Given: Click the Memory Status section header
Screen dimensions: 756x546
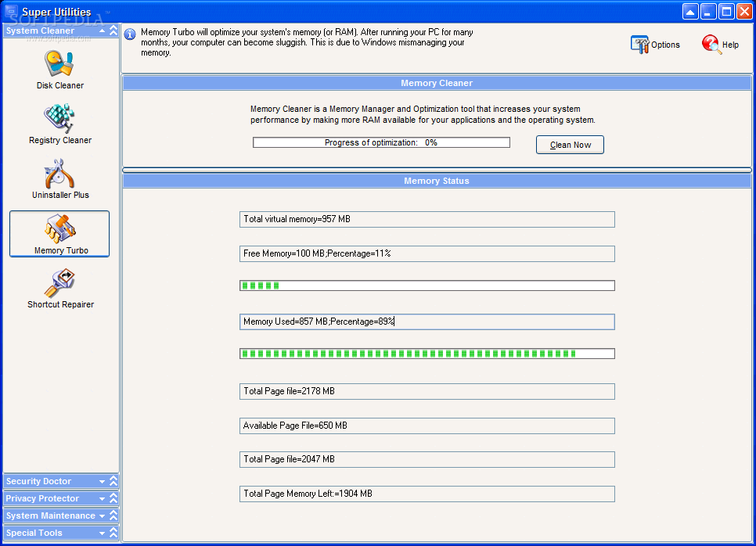Looking at the screenshot, I should pos(437,181).
